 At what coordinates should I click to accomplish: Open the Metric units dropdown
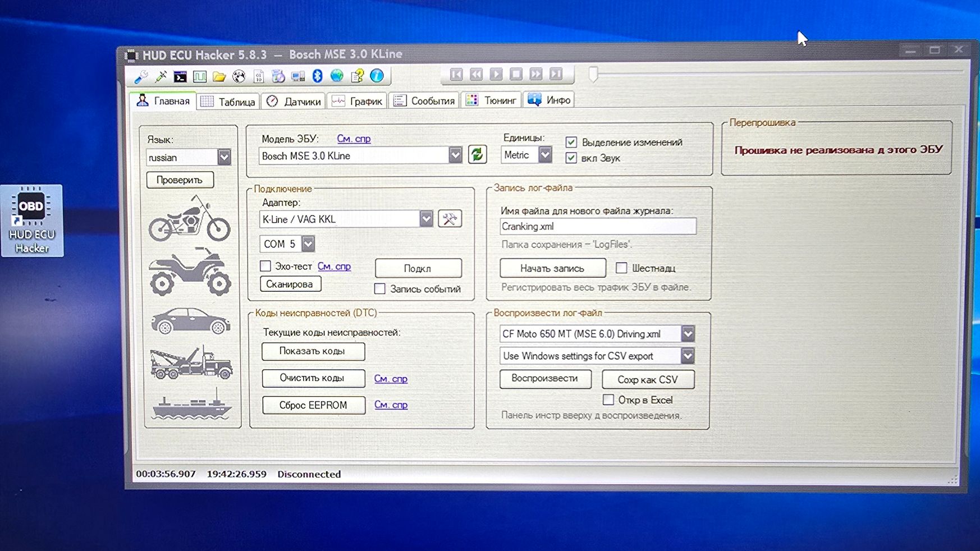point(545,154)
